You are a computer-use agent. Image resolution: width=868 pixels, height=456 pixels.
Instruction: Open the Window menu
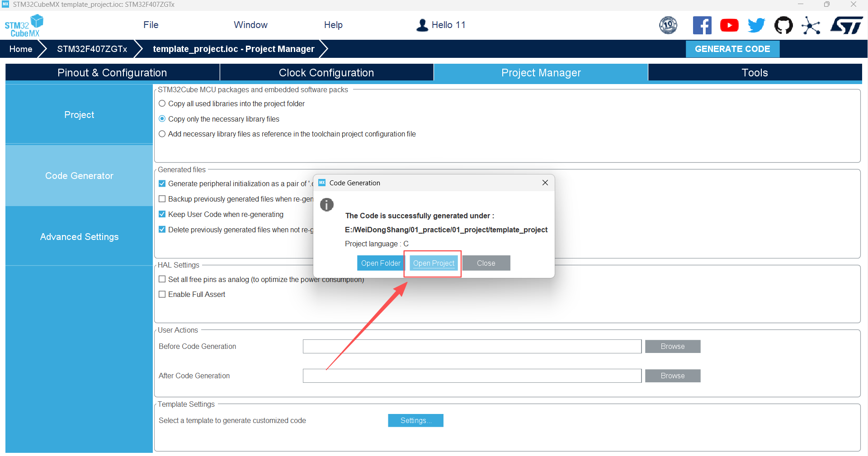coord(250,25)
